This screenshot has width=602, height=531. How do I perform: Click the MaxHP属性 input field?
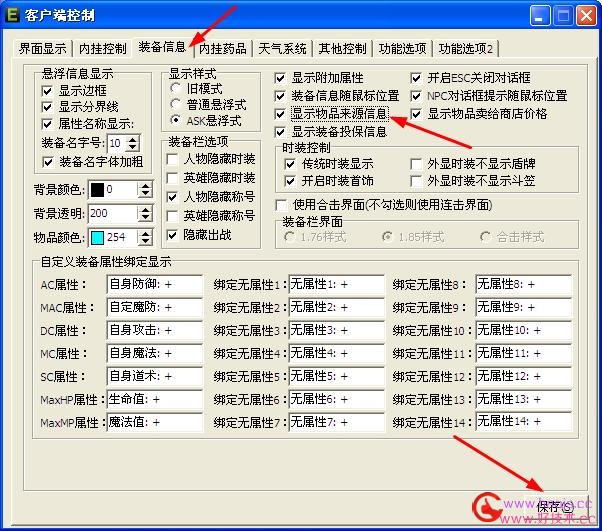pos(154,400)
